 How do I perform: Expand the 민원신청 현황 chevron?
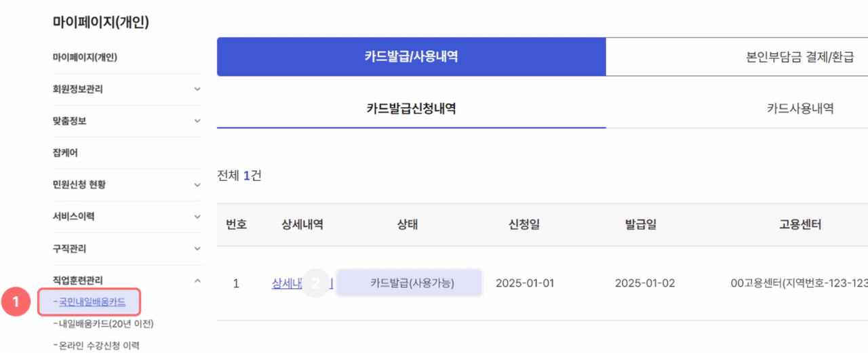197,184
